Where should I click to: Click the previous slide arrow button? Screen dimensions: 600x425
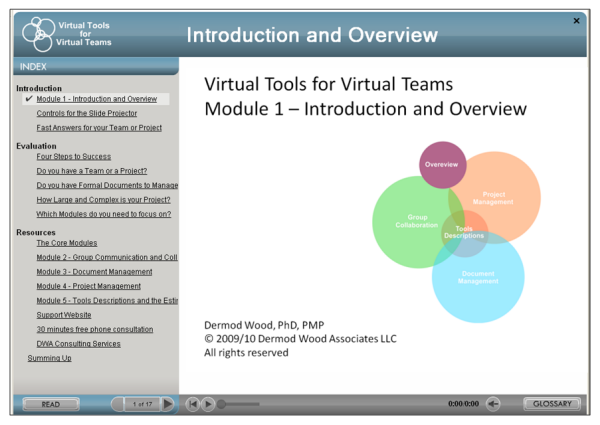point(118,404)
